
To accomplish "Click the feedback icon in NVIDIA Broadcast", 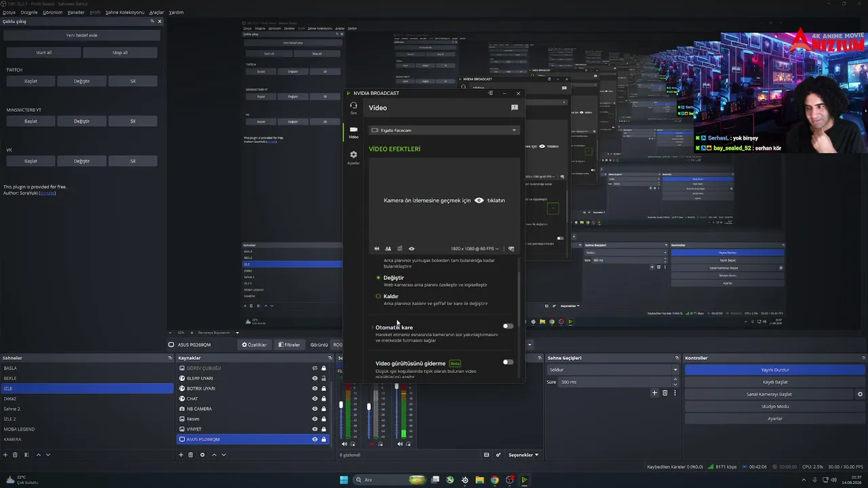I will click(x=514, y=107).
